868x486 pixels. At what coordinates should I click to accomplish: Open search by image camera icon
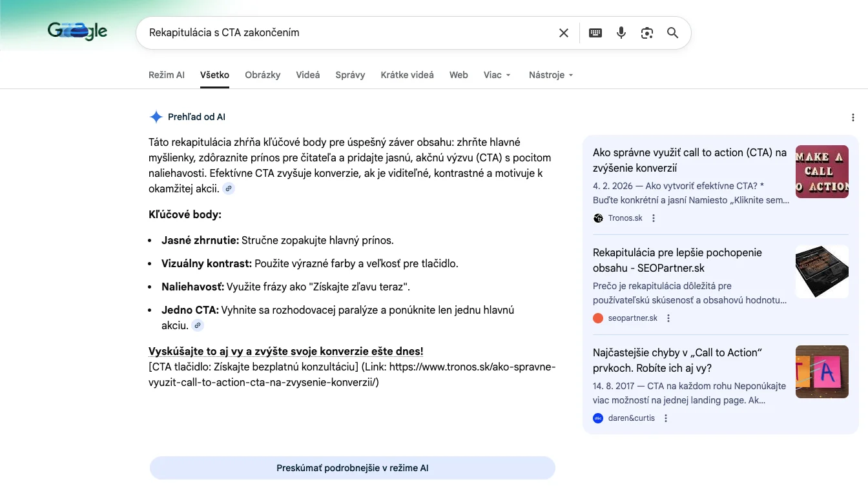click(x=647, y=33)
